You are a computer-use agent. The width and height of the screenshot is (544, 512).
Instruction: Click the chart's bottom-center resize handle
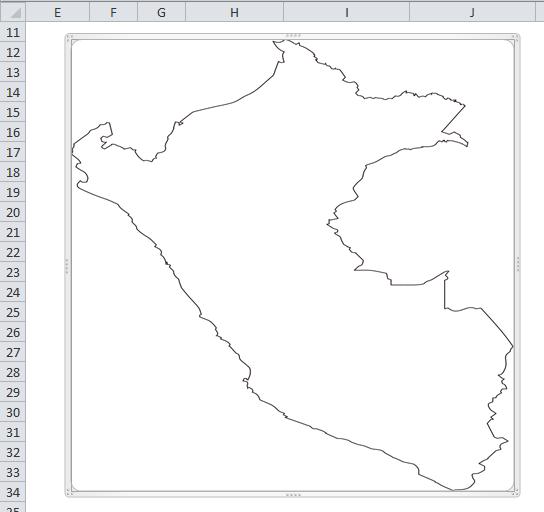pyautogui.click(x=293, y=495)
